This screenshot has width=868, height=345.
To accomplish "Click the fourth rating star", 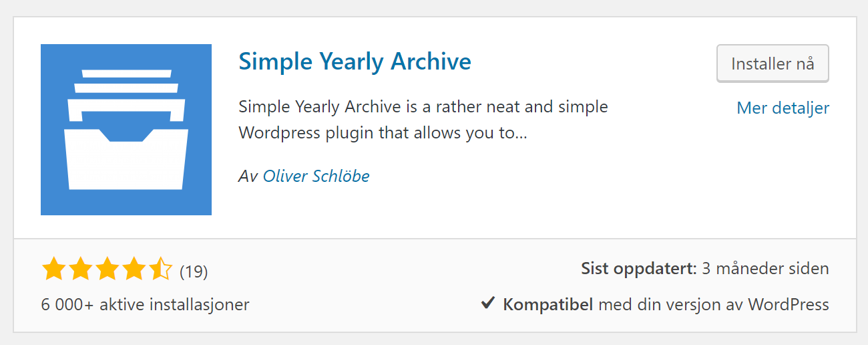I will [133, 270].
